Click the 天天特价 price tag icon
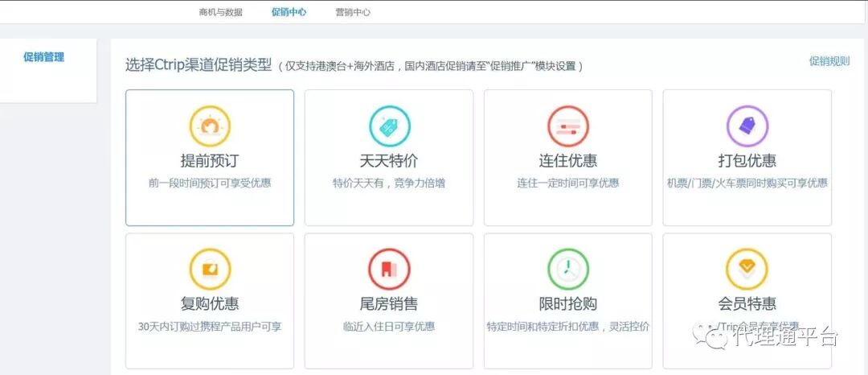Screen dimensions: 868x375 [389, 126]
